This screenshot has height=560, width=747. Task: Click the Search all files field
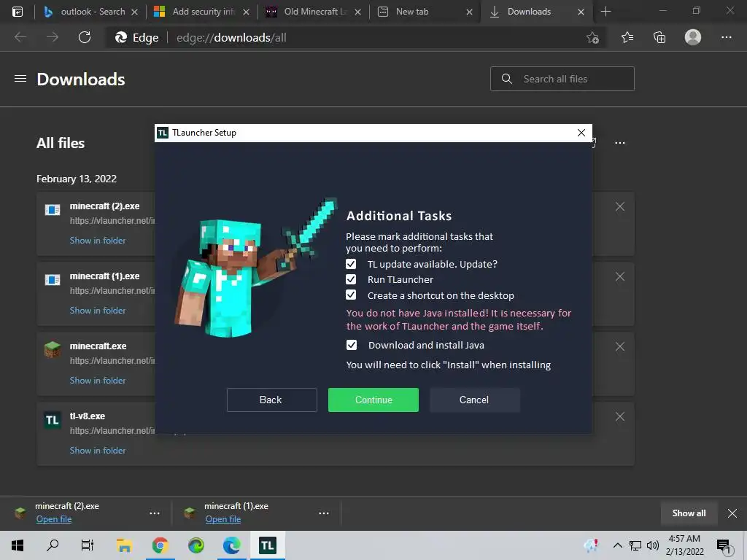(562, 79)
